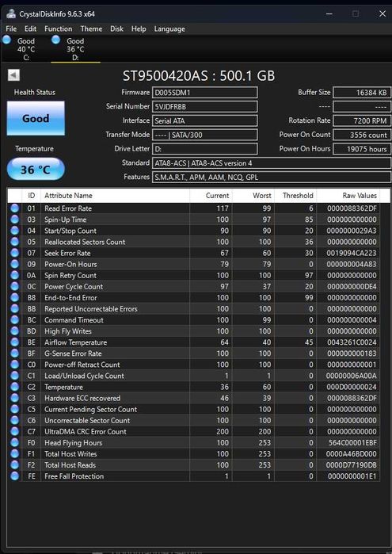
Task: Click the Airflow Temperature status orb
Action: pyautogui.click(x=14, y=342)
